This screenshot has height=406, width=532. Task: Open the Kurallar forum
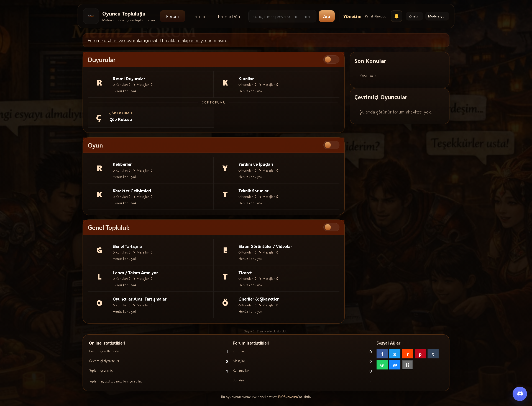[x=246, y=79]
